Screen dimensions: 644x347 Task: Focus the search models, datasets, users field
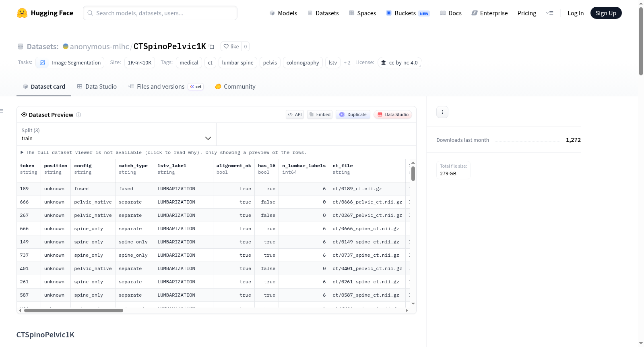click(160, 13)
